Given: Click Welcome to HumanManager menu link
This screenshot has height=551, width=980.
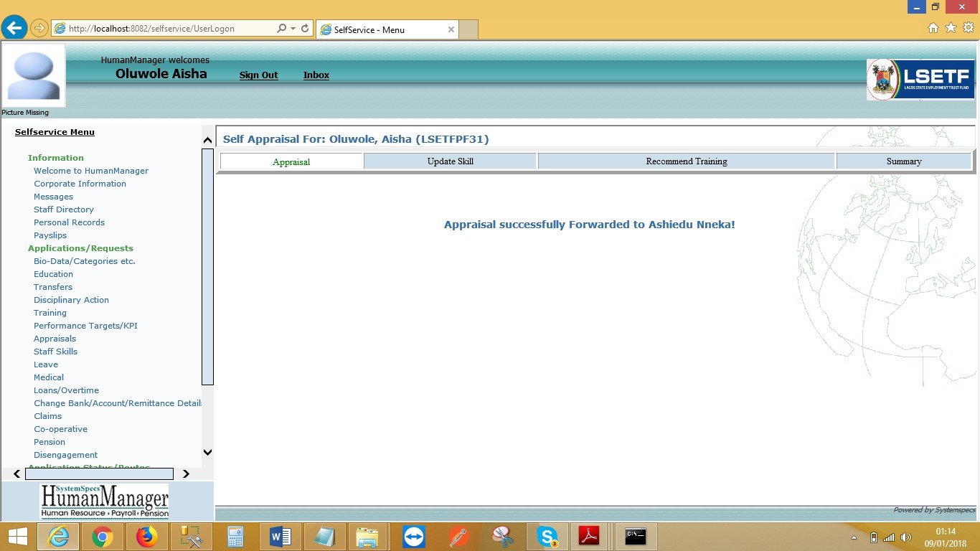Looking at the screenshot, I should 91,171.
